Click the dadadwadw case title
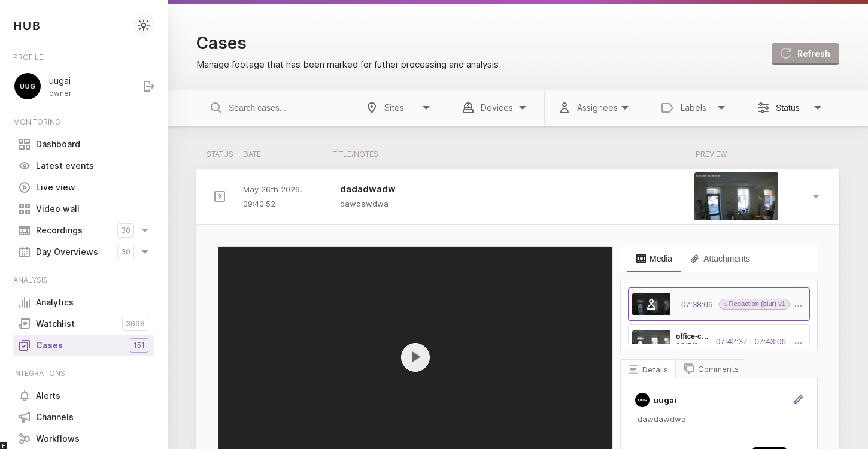The height and width of the screenshot is (449, 868). pyautogui.click(x=368, y=189)
